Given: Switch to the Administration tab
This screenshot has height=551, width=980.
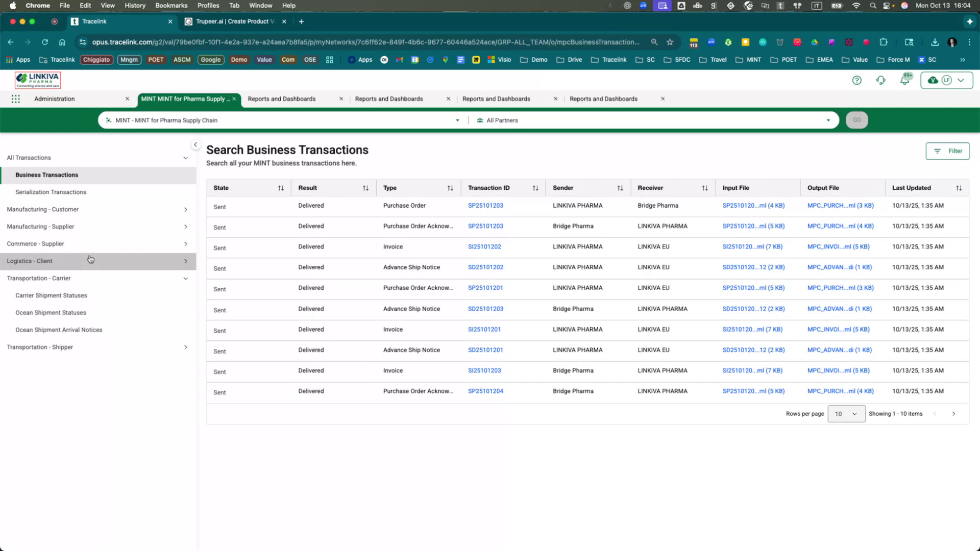Looking at the screenshot, I should [x=54, y=98].
